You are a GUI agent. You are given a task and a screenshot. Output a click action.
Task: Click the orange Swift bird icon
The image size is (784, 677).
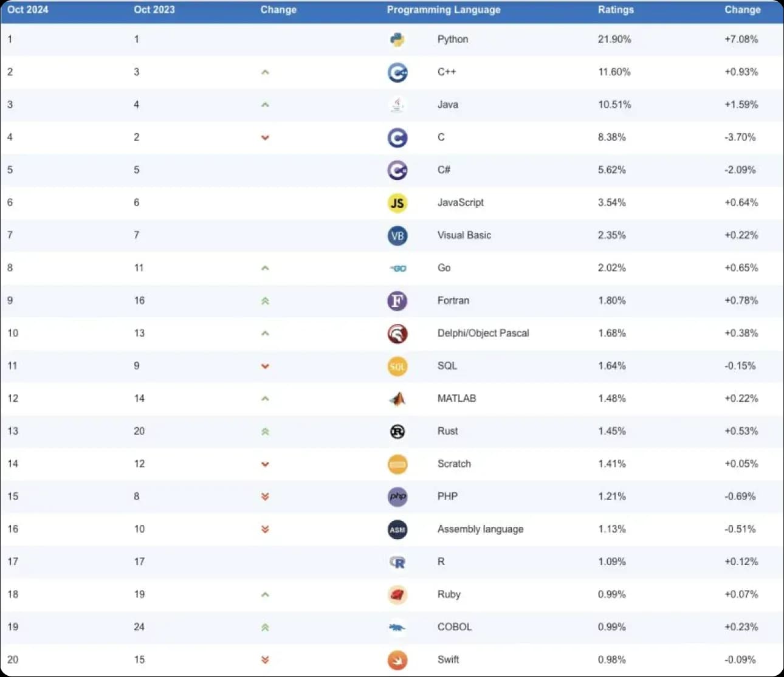point(397,660)
